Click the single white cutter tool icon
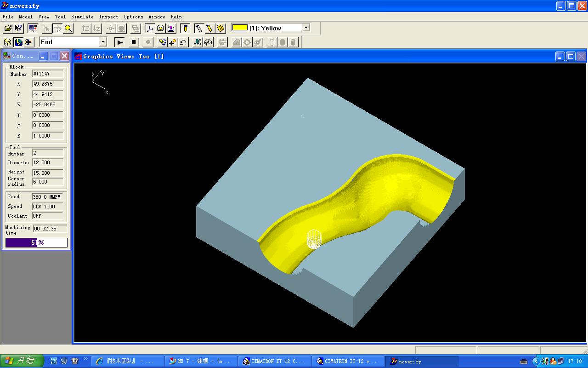 click(199, 28)
